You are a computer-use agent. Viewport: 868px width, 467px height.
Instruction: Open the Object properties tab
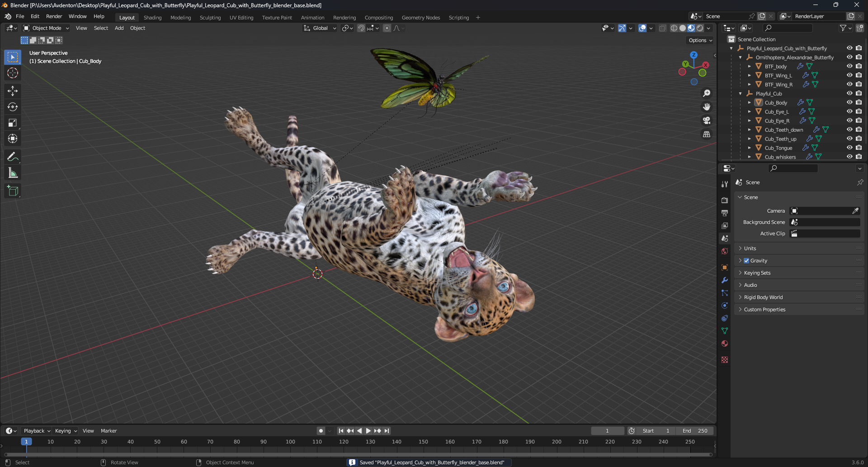coord(725,267)
